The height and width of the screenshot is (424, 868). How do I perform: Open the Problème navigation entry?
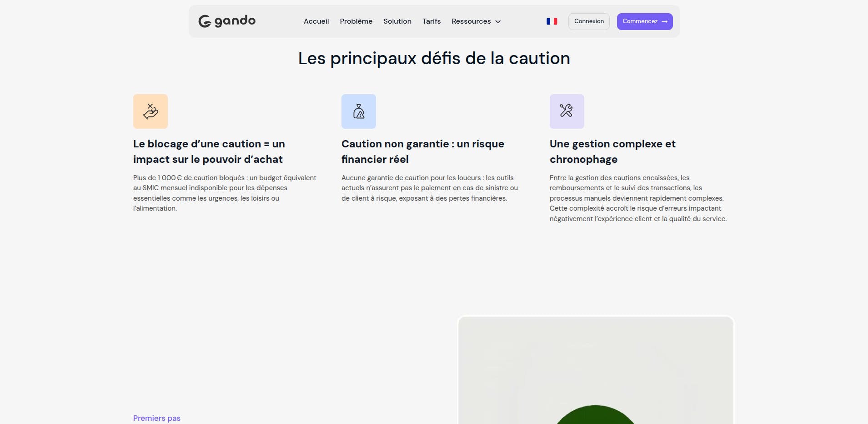(356, 21)
